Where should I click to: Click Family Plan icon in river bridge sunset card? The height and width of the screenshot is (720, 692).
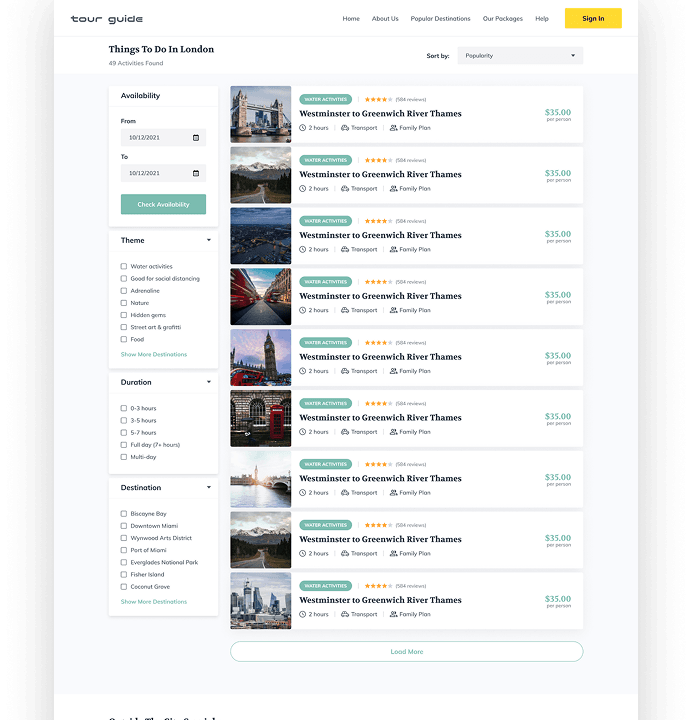point(394,493)
